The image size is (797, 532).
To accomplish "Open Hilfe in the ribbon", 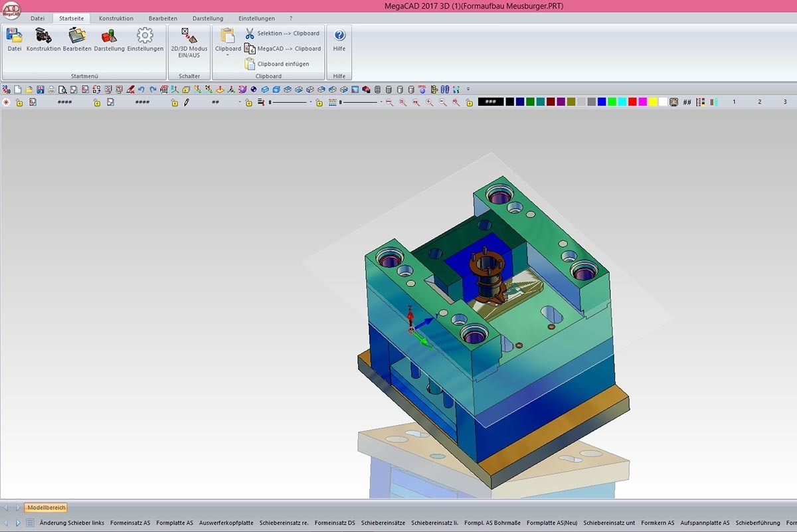I will tap(339, 40).
